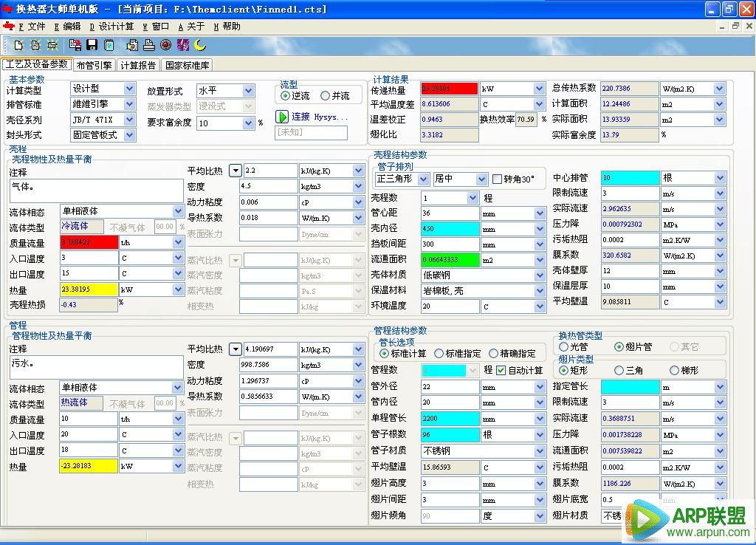The image size is (756, 545).
Task: Click the red 传递热量 result field
Action: [x=449, y=89]
